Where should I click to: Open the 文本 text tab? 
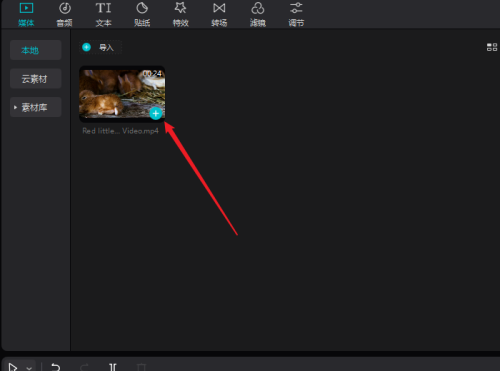pos(103,14)
